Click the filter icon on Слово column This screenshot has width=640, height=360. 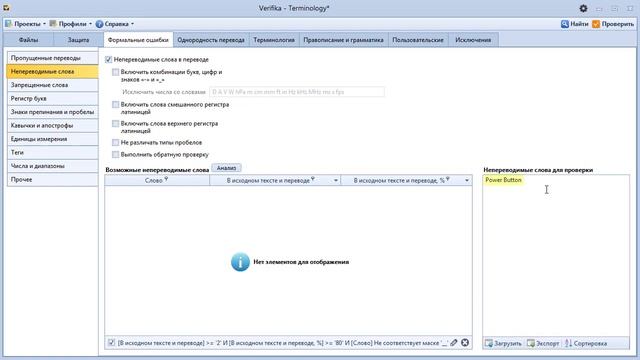pos(166,180)
